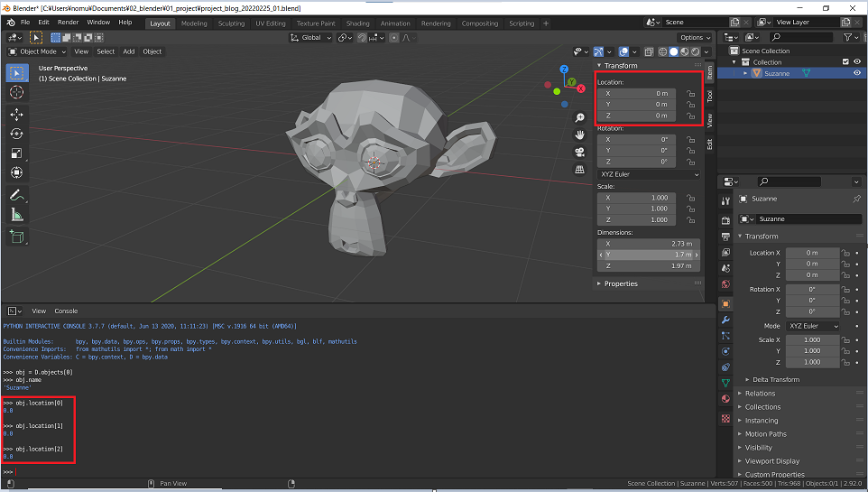
Task: Open the Object Data mesh tab icon
Action: [725, 383]
